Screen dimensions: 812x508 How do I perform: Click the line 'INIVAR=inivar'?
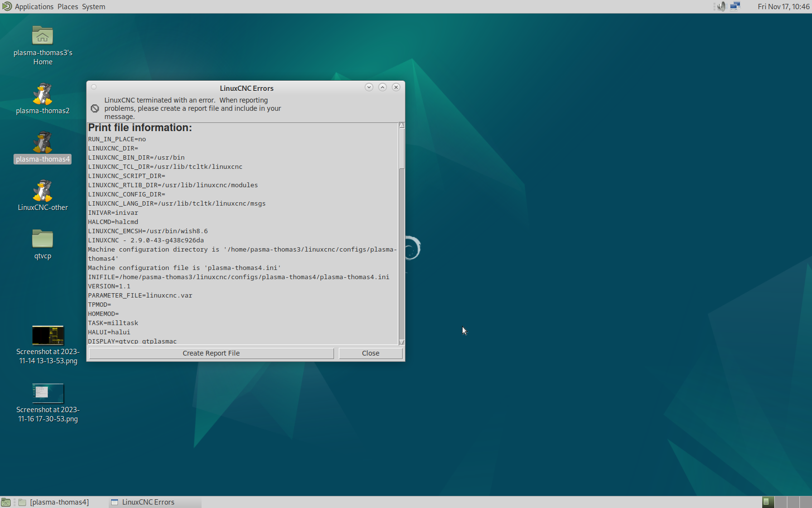(113, 213)
